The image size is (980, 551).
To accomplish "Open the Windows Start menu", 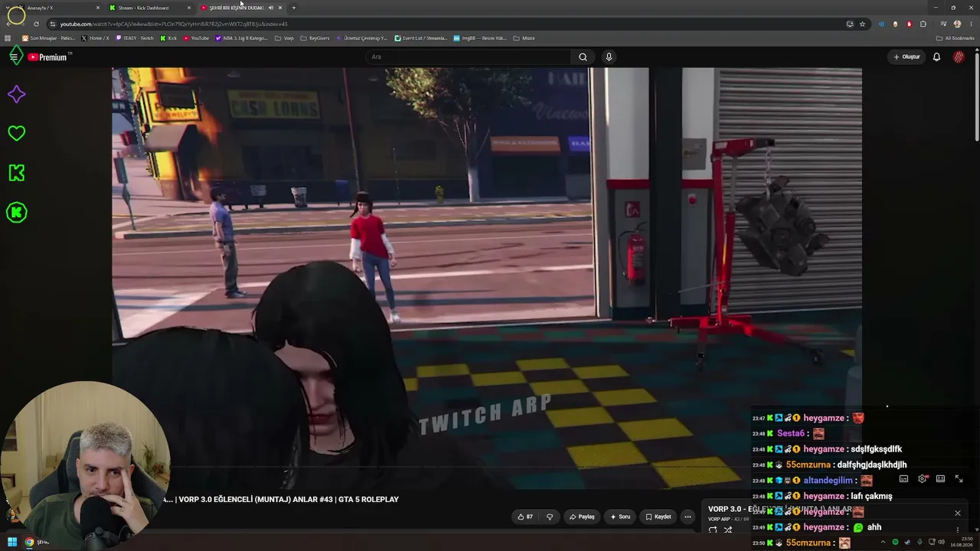I will (12, 542).
